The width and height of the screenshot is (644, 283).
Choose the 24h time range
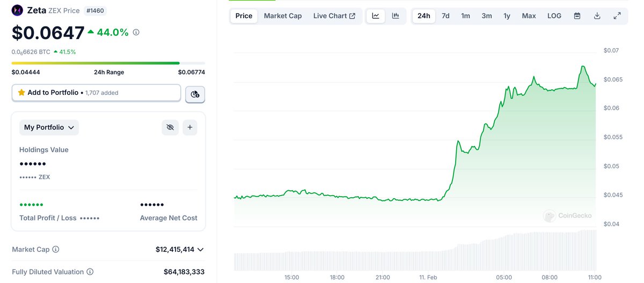pyautogui.click(x=424, y=16)
